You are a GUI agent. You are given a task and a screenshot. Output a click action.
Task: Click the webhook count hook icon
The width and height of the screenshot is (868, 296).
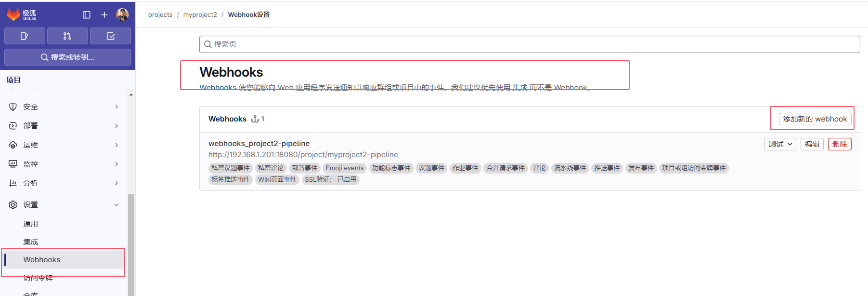point(255,119)
